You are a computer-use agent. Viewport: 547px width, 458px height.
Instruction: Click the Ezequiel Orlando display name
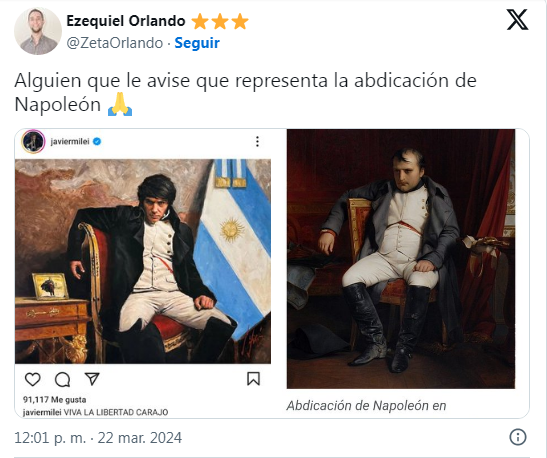pyautogui.click(x=126, y=21)
